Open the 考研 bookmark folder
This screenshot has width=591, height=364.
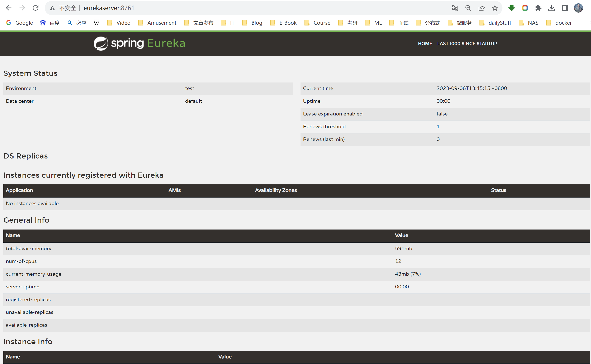click(x=348, y=23)
